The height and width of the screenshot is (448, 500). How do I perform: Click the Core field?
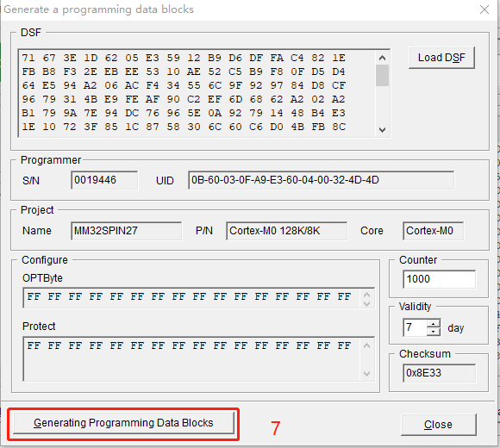click(433, 231)
